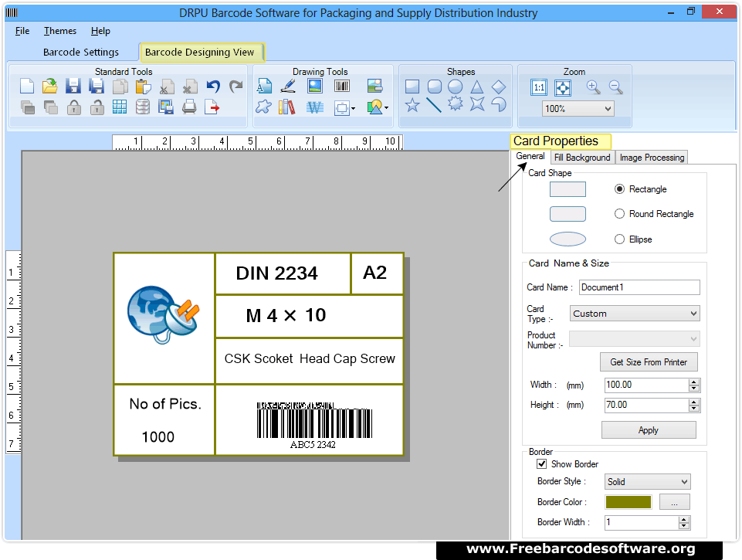Increase the Border Width with up arrow
Image resolution: width=742 pixels, height=560 pixels.
pos(683,519)
